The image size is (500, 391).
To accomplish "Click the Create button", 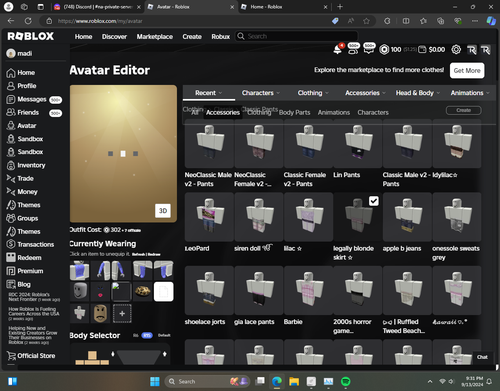I will 463,110.
